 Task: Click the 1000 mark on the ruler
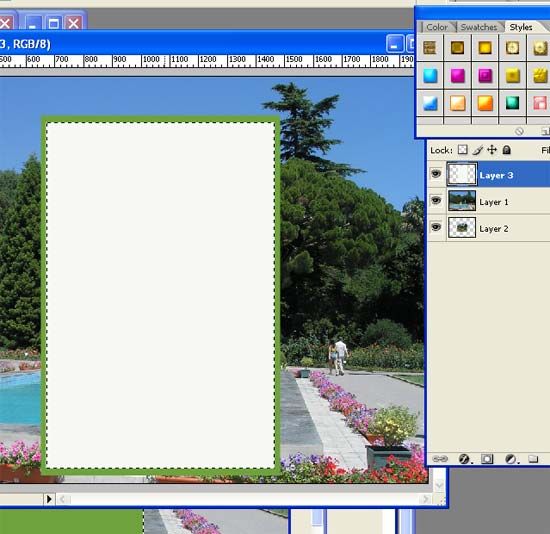(151, 59)
